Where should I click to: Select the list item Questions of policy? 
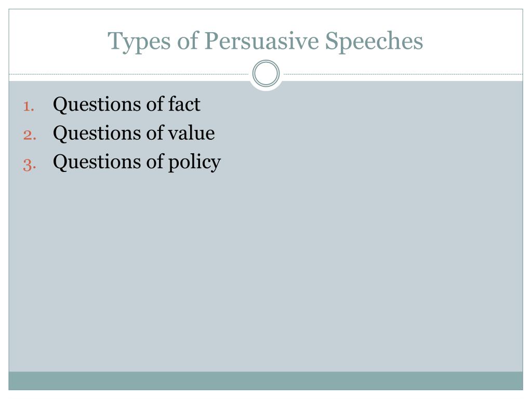[x=137, y=162]
